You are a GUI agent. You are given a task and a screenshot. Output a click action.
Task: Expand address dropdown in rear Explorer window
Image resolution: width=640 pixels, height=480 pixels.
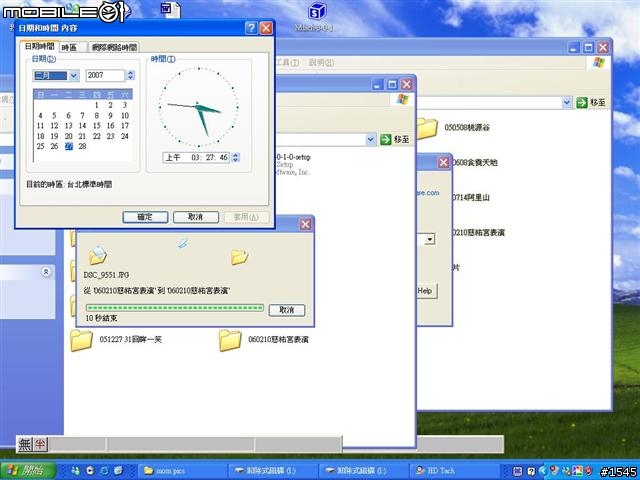[567, 102]
